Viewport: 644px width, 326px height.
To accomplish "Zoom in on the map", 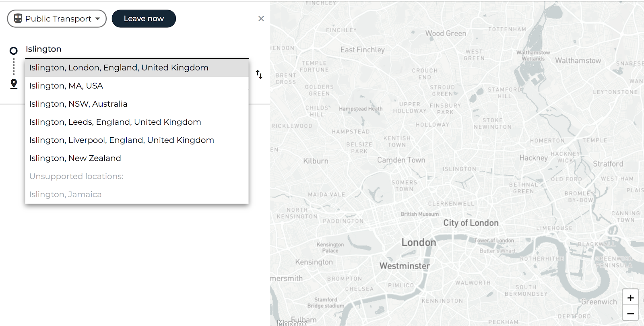I will pyautogui.click(x=630, y=298).
